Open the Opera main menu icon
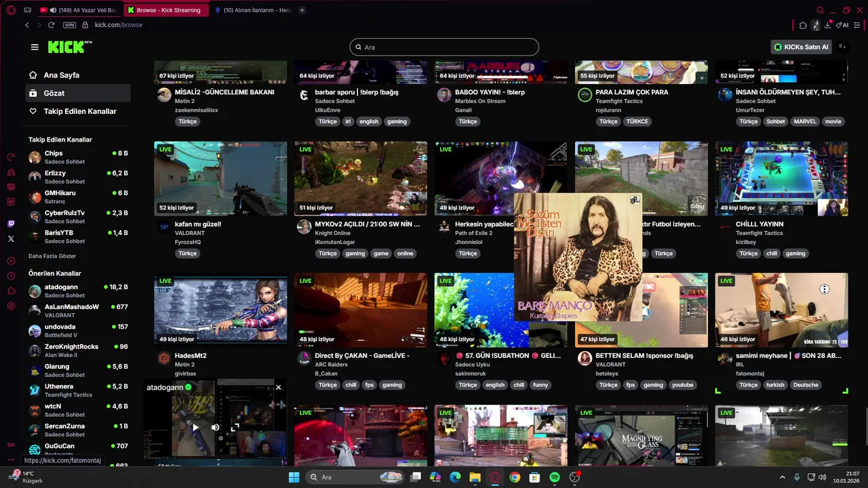The width and height of the screenshot is (868, 488). tap(11, 10)
